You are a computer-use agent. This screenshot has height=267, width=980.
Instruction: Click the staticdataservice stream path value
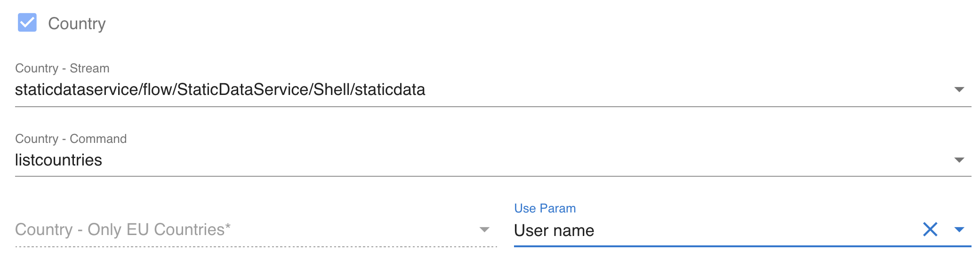click(x=220, y=89)
